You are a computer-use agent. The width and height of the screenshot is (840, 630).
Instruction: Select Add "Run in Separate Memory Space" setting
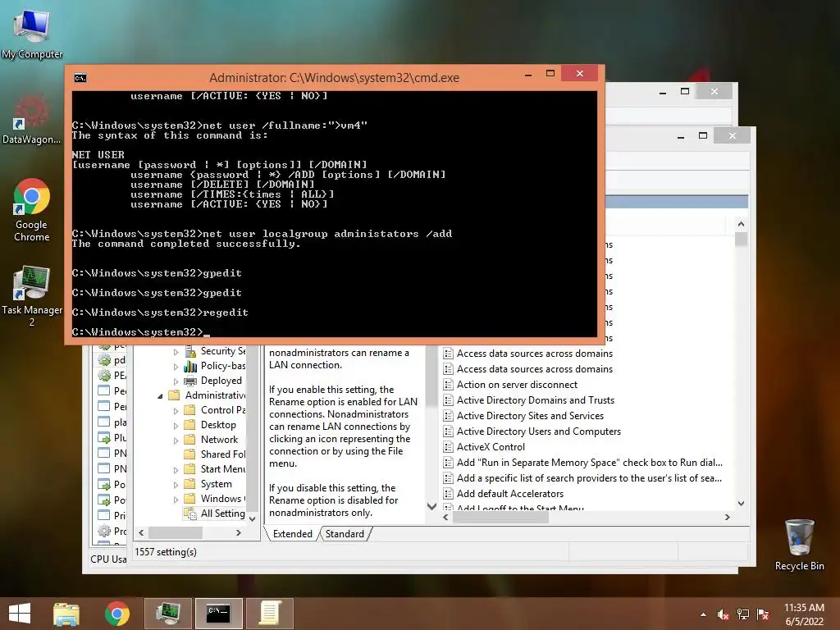click(x=589, y=463)
